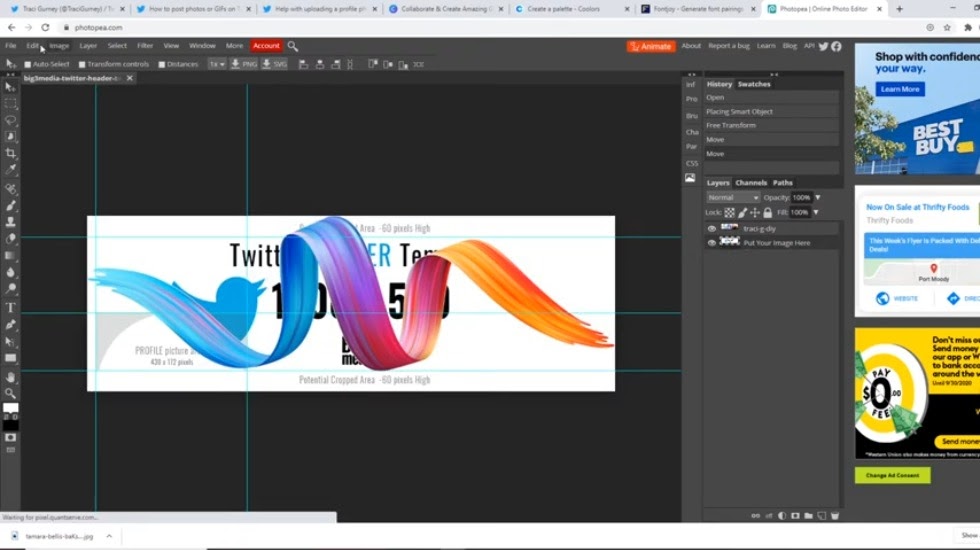Screen dimensions: 980x550
Task: Open the 1x export scale dropdown
Action: (217, 64)
